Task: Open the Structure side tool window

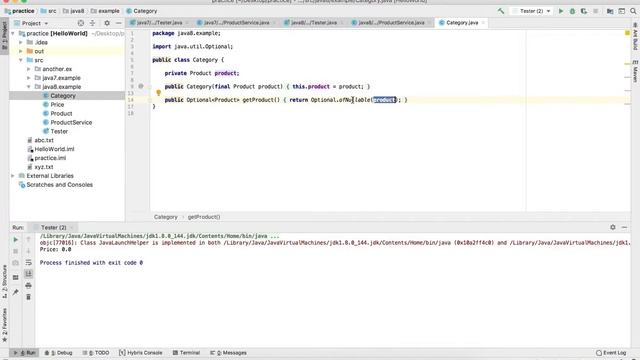Action: click(4, 282)
